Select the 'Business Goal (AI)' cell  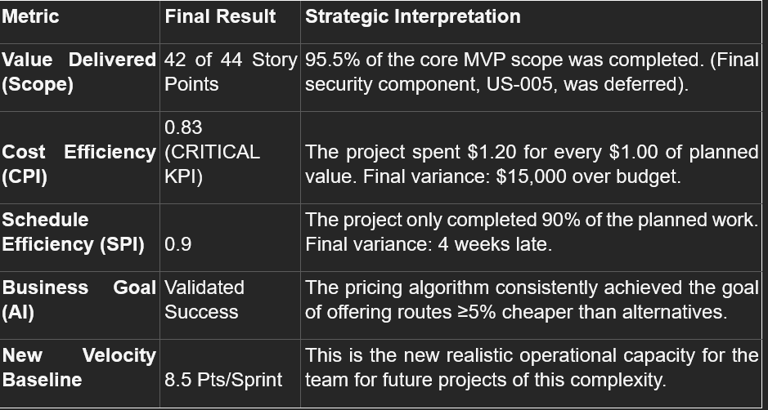(78, 299)
